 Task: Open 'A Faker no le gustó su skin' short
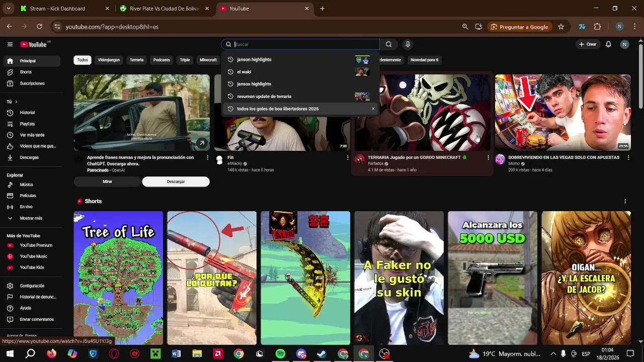pyautogui.click(x=399, y=278)
